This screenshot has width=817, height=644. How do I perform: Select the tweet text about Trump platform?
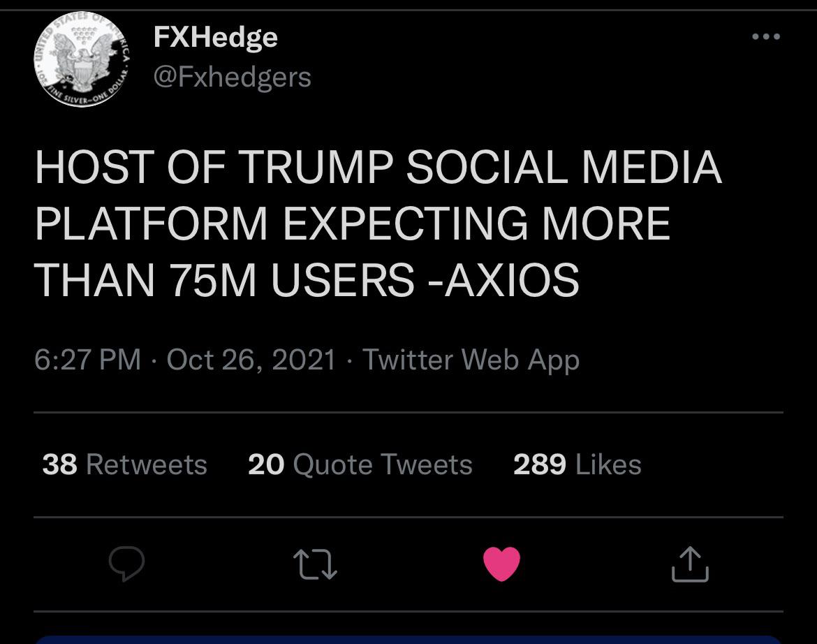click(378, 223)
